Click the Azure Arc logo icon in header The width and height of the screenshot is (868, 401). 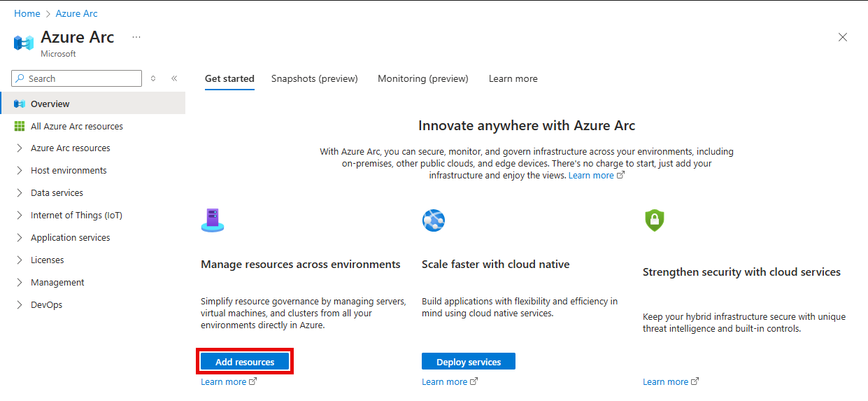click(24, 43)
